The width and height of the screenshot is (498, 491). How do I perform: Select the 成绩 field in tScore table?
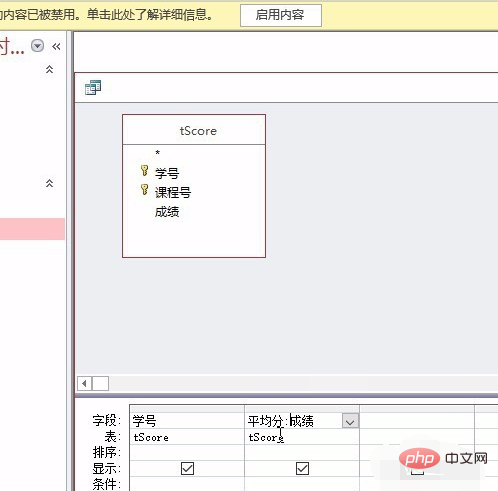pos(167,212)
